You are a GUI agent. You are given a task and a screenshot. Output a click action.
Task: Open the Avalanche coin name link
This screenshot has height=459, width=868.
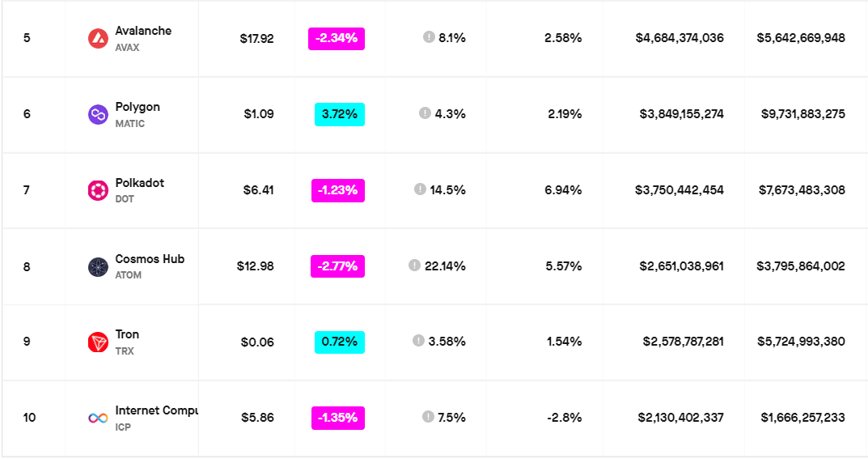(143, 31)
